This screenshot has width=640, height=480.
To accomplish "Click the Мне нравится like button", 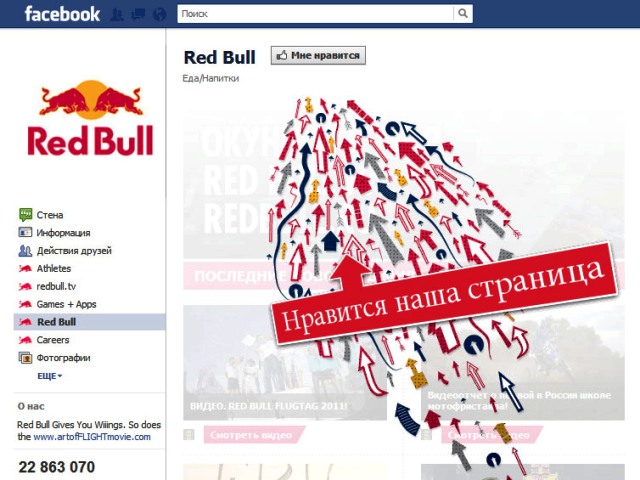I will [x=318, y=56].
